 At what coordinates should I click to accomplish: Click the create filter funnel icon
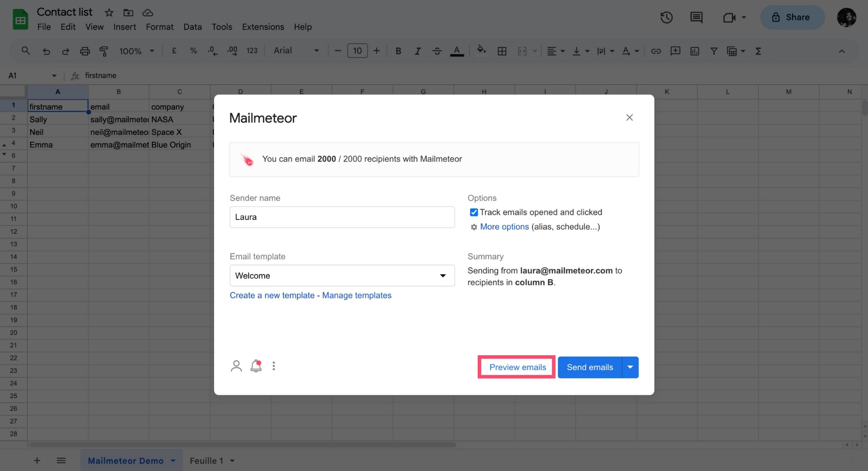pos(714,51)
